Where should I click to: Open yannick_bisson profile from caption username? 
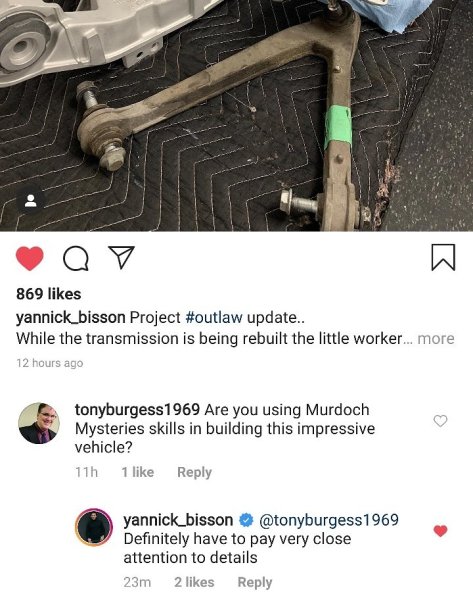click(x=71, y=318)
